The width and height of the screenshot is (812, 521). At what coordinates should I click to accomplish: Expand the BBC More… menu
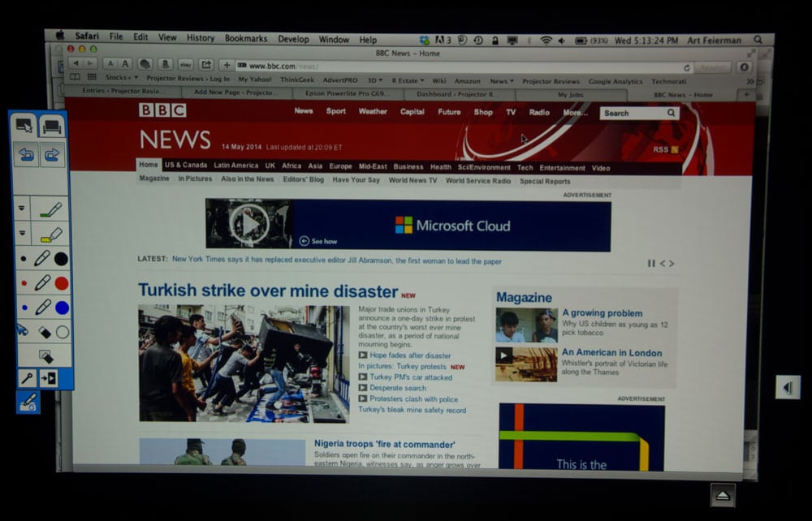coord(576,112)
